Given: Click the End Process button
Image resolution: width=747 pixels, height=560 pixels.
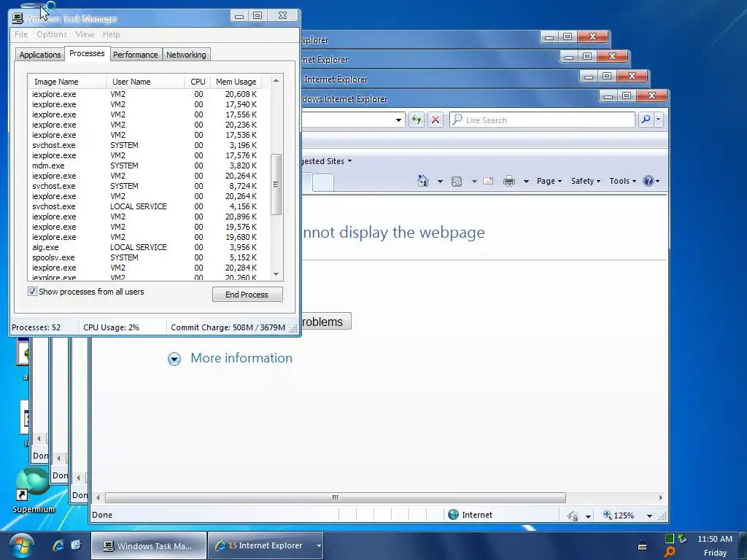Looking at the screenshot, I should tap(247, 295).
